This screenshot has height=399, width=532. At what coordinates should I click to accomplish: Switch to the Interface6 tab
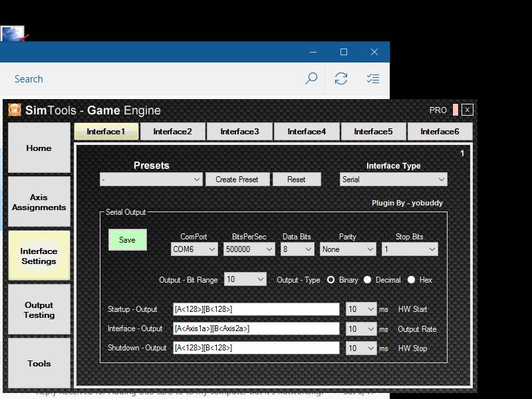click(440, 131)
